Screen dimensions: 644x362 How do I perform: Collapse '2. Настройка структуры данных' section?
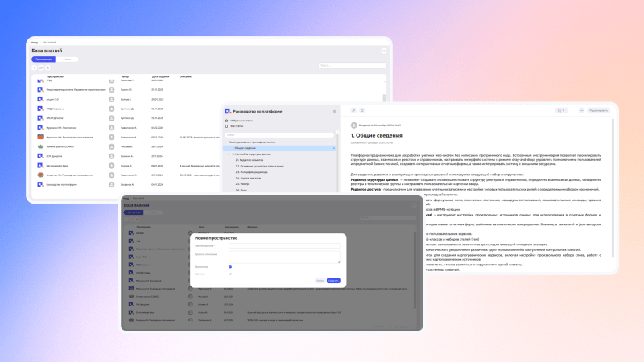pyautogui.click(x=229, y=153)
